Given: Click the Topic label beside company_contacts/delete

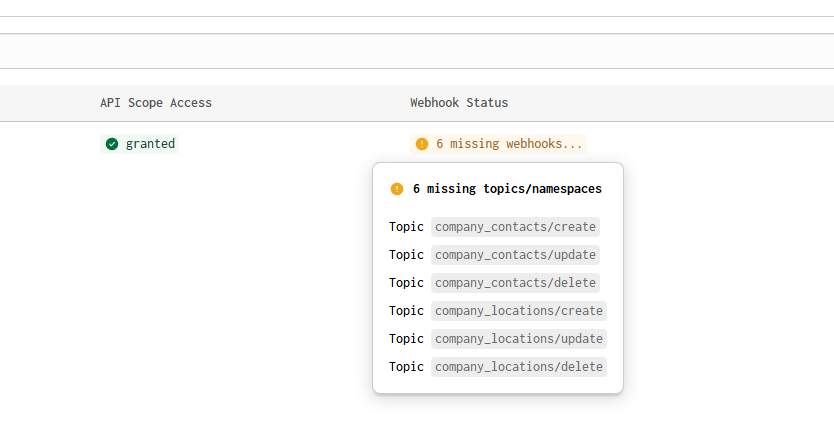Looking at the screenshot, I should pyautogui.click(x=406, y=283).
